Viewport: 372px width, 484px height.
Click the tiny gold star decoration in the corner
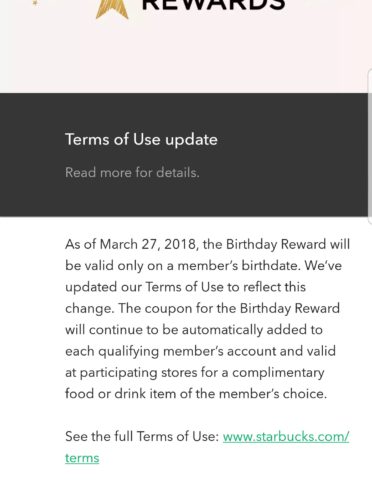(35, 3)
